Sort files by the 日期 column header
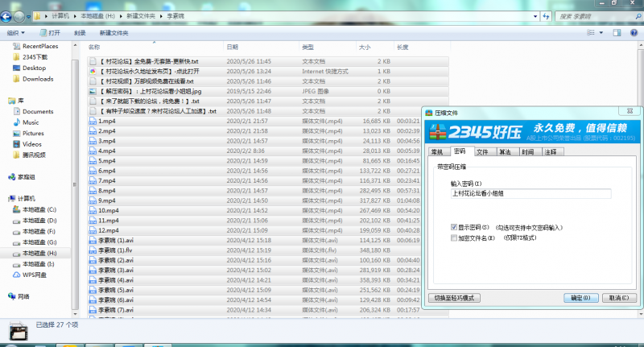Screen dimensions: 644x347 [x=232, y=48]
